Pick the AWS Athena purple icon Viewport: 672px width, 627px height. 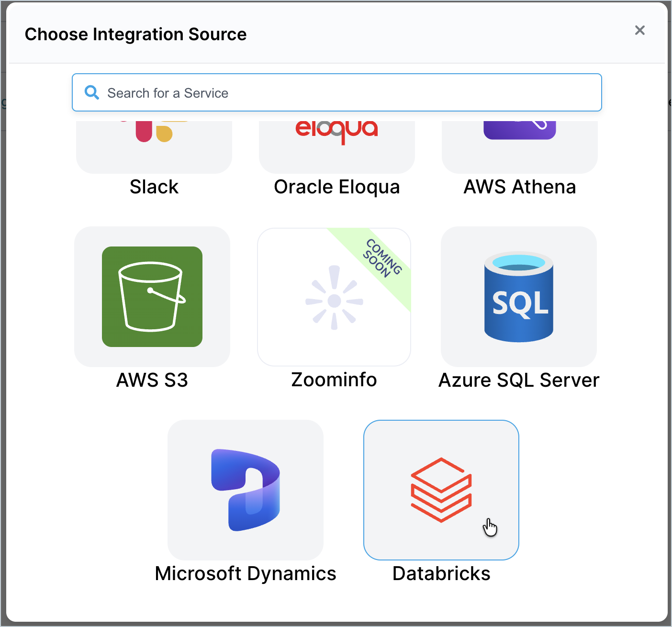point(519,130)
